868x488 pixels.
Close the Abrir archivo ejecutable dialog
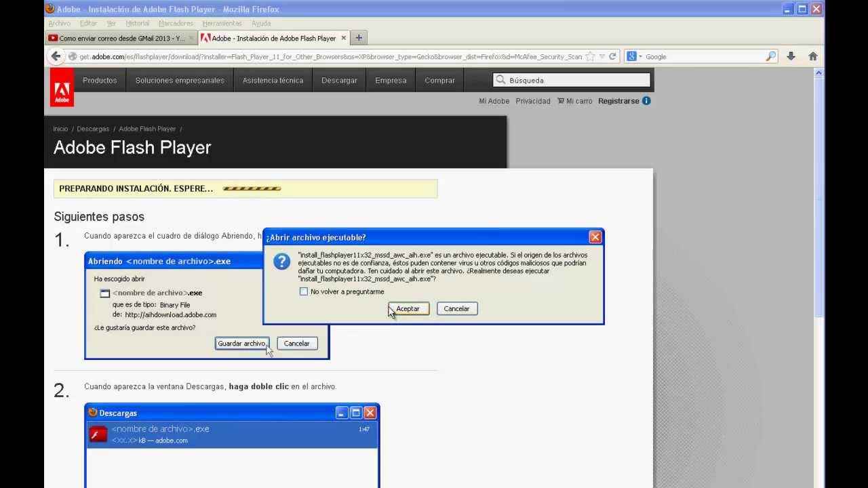[x=595, y=237]
